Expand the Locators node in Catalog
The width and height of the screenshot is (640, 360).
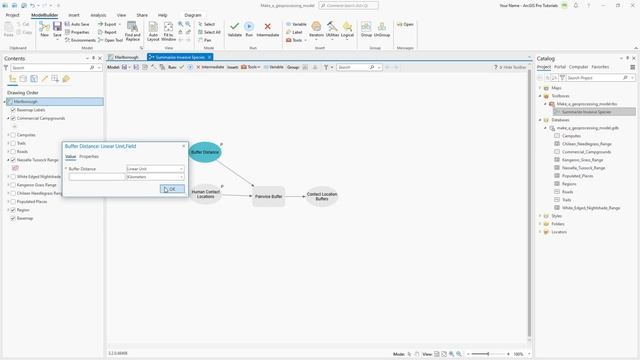tap(540, 232)
